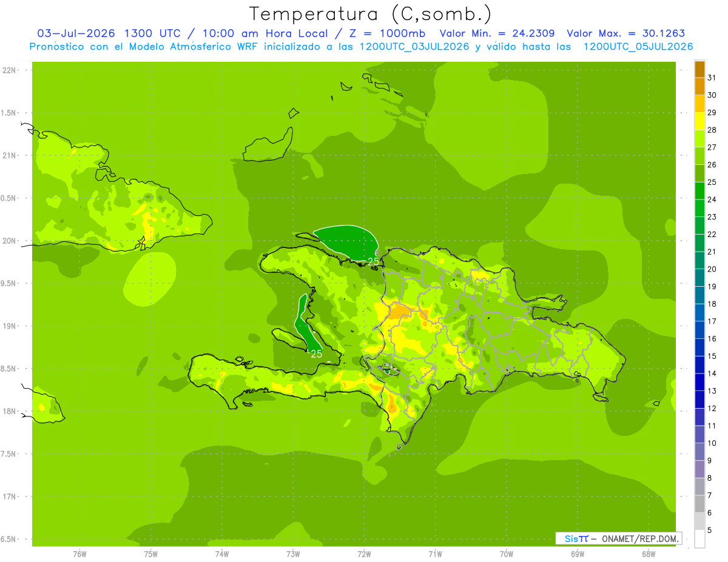Click the legend number 31

pyautogui.click(x=712, y=77)
